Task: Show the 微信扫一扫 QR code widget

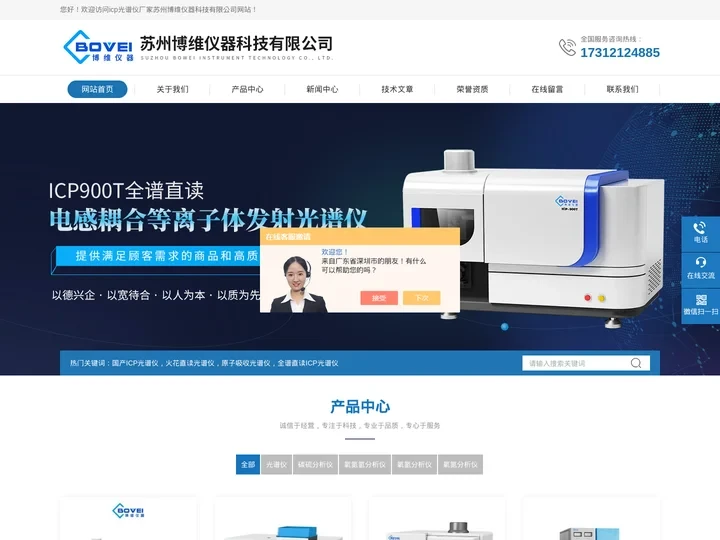Action: coord(700,306)
